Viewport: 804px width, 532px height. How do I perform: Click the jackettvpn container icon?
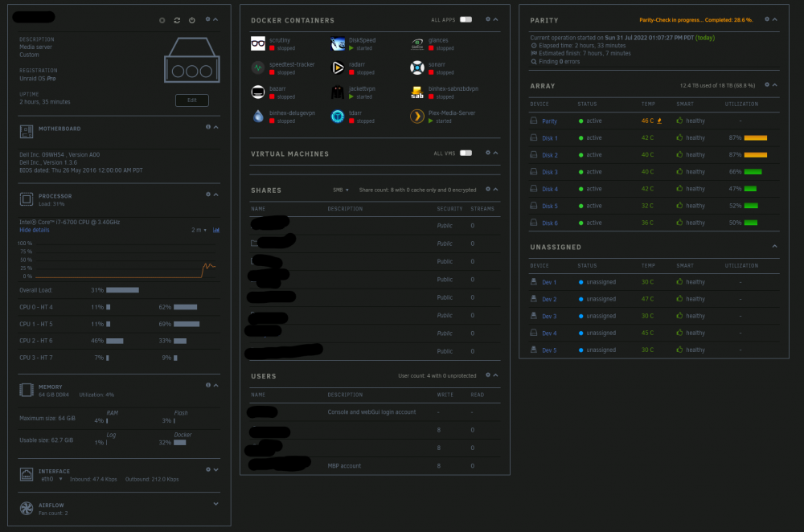[338, 92]
